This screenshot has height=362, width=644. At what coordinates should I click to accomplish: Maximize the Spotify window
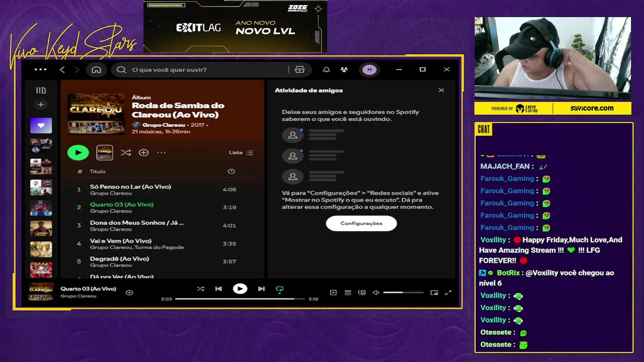tap(423, 70)
